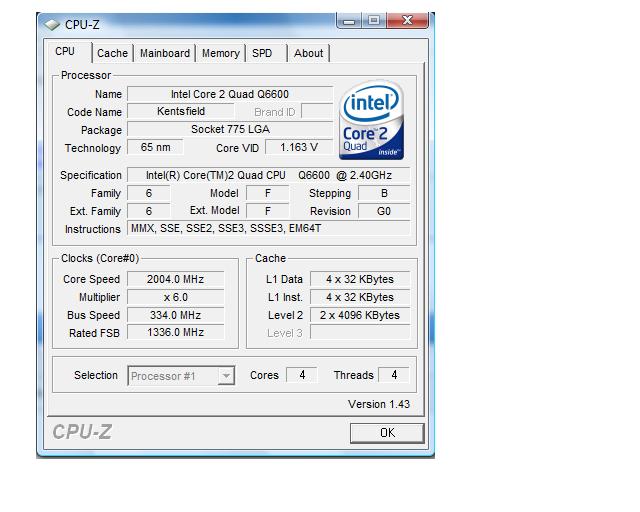Image resolution: width=640 pixels, height=512 pixels.
Task: Click the Model value F
Action: 268,193
